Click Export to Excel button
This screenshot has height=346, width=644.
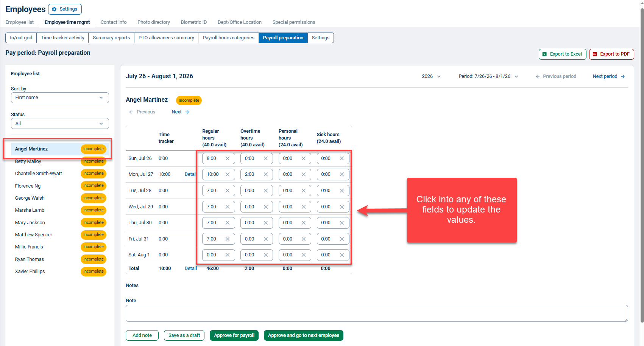pos(563,54)
